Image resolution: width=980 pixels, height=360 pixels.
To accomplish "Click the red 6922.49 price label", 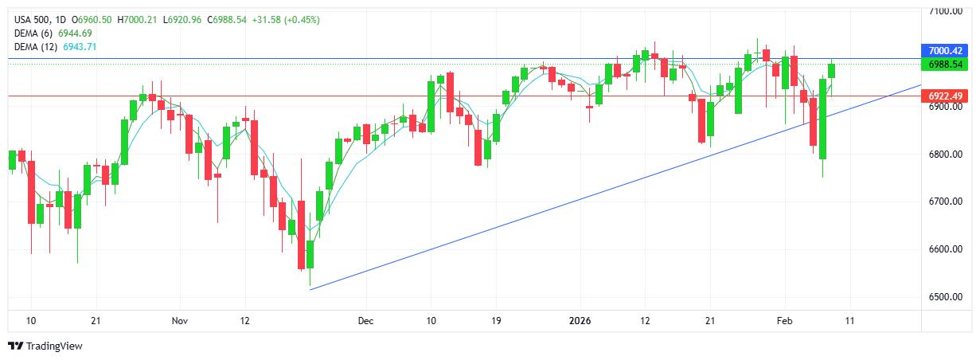I will 946,96.
